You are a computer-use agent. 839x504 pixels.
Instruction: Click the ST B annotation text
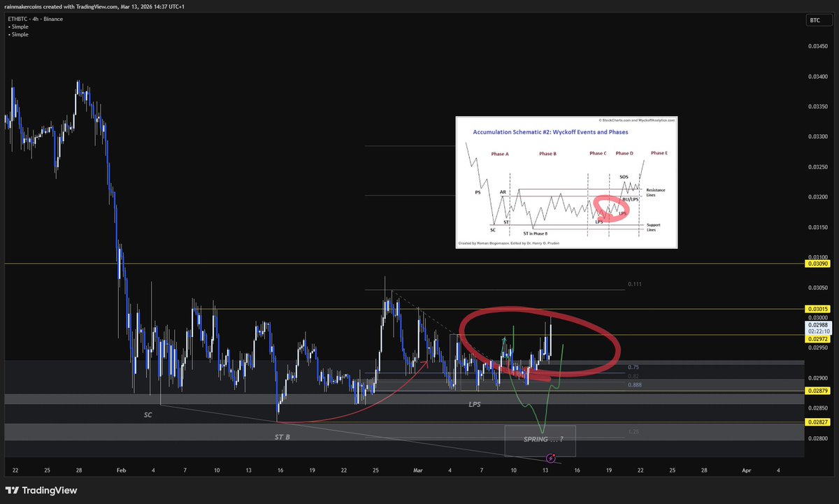click(x=281, y=436)
